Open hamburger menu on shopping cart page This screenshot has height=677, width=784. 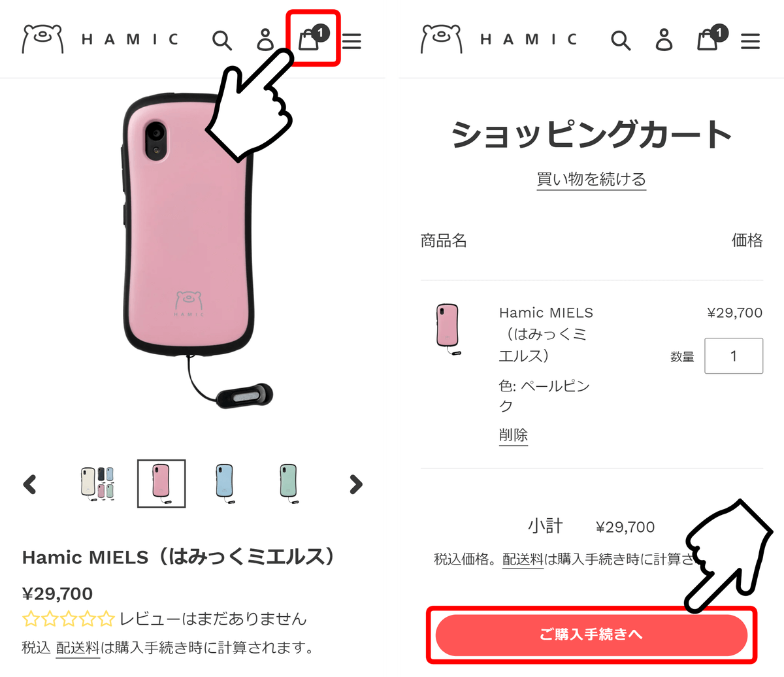750,41
